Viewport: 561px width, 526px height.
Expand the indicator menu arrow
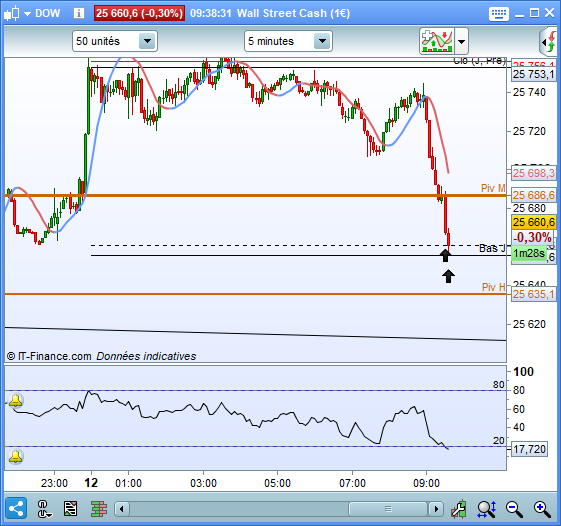pos(462,42)
